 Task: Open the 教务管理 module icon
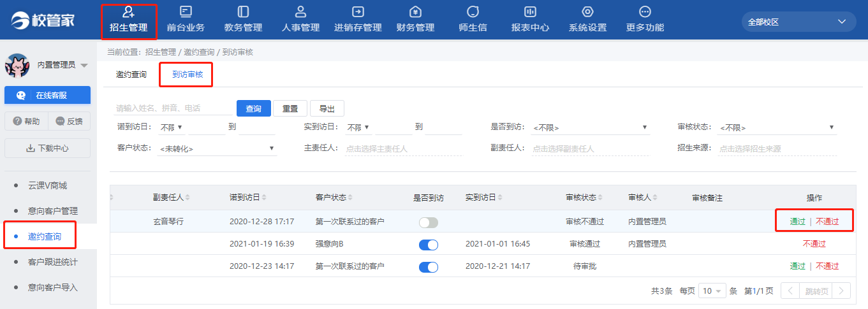coord(243,11)
